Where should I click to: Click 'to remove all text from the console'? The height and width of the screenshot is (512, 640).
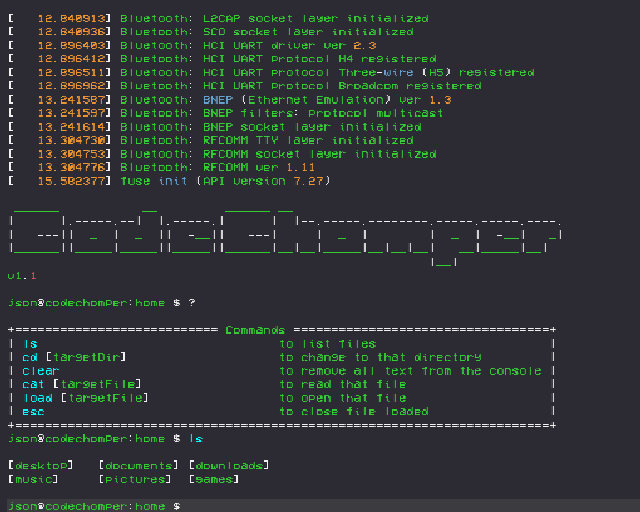(x=410, y=371)
